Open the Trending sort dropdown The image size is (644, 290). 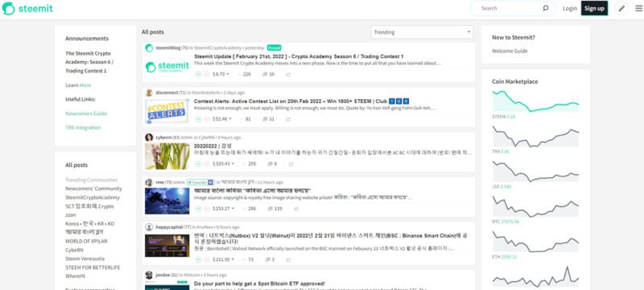point(422,32)
